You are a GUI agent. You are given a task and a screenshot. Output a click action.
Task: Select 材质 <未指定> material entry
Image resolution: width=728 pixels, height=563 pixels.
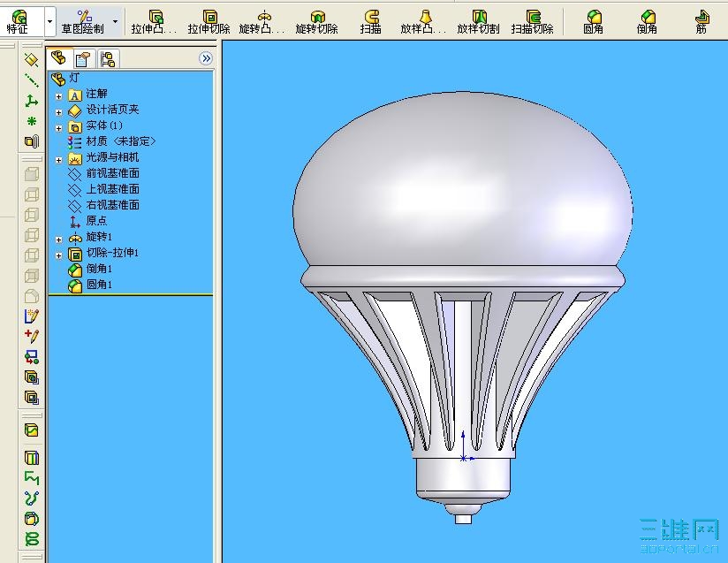(111, 141)
